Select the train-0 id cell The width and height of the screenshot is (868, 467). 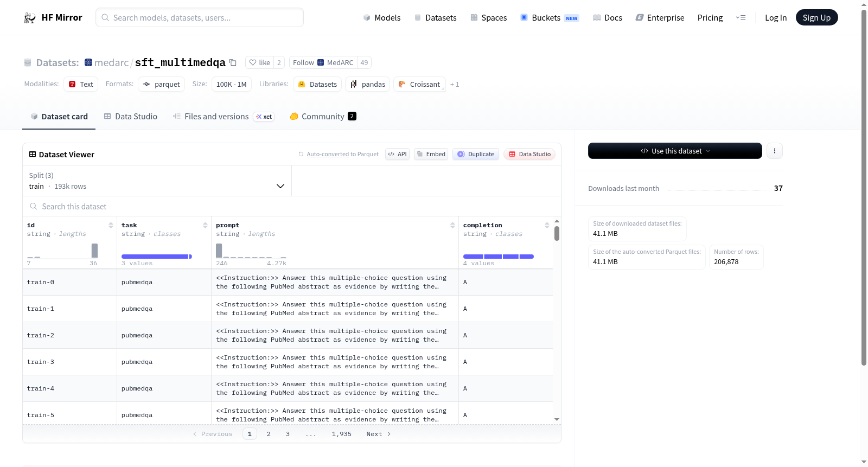69,282
